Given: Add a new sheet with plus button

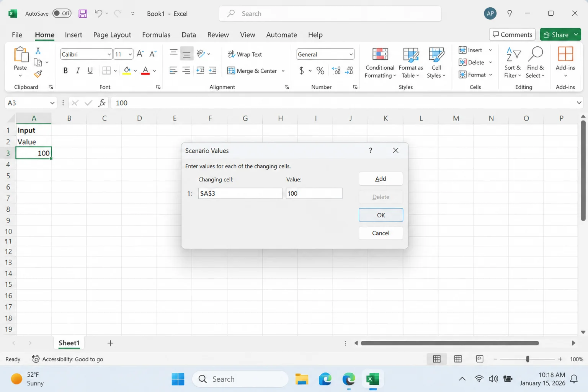Looking at the screenshot, I should click(110, 343).
